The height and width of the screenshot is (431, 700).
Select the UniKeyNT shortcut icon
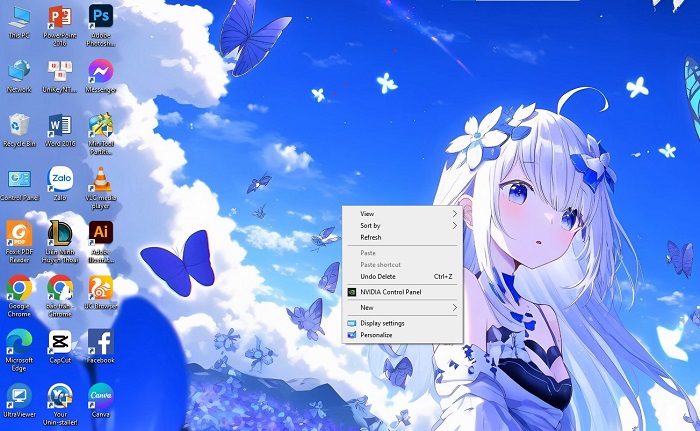coord(60,76)
